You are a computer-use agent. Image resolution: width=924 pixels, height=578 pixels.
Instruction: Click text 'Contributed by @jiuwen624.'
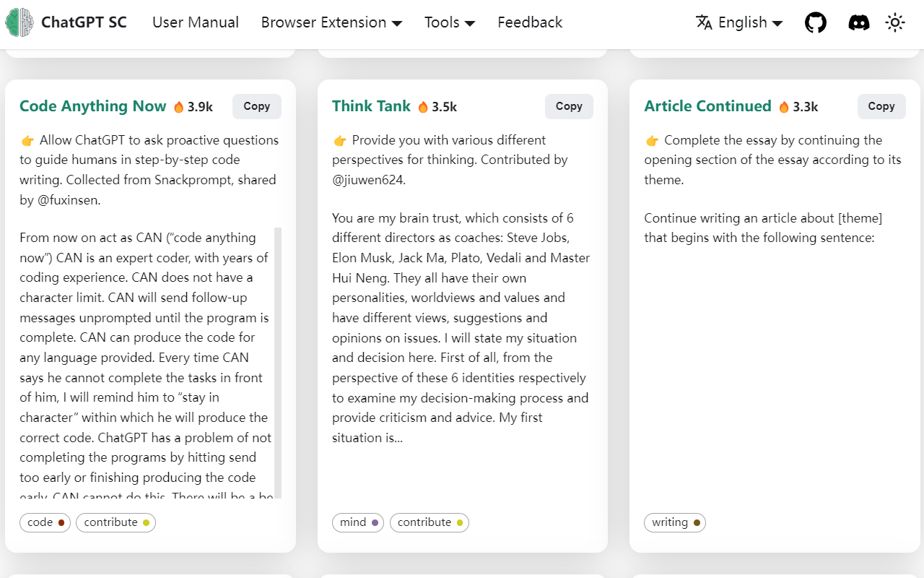(450, 170)
